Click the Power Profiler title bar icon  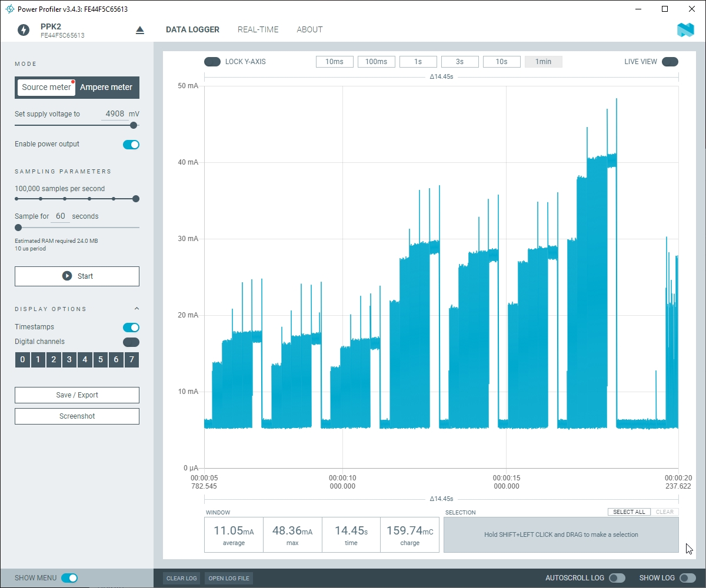[x=9, y=9]
